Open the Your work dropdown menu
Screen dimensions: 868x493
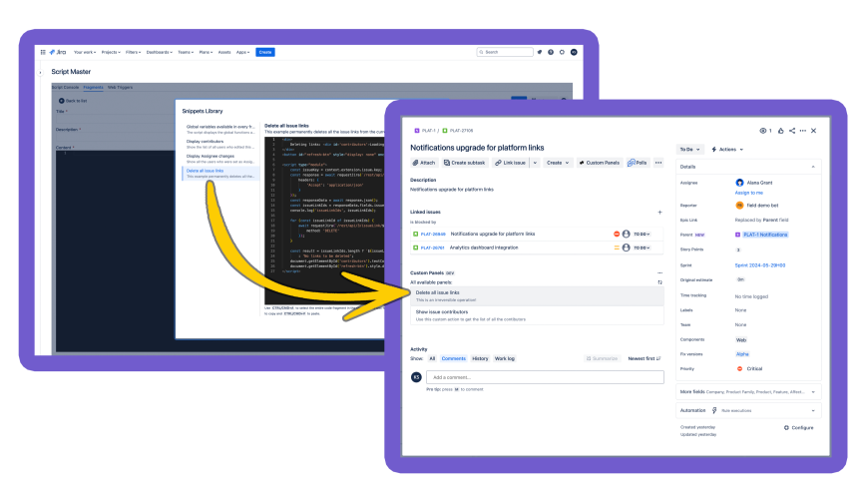[x=85, y=52]
